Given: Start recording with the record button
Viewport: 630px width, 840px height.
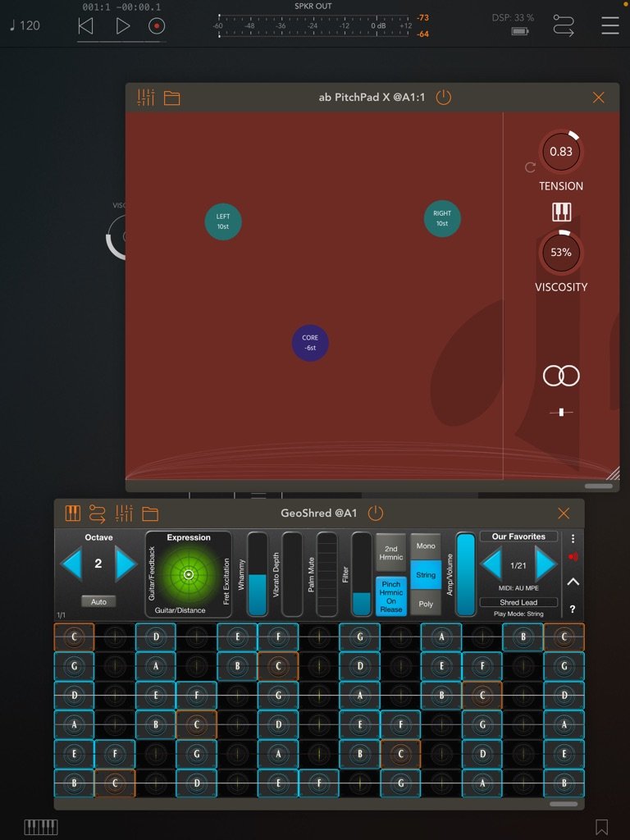Looking at the screenshot, I should point(157,25).
